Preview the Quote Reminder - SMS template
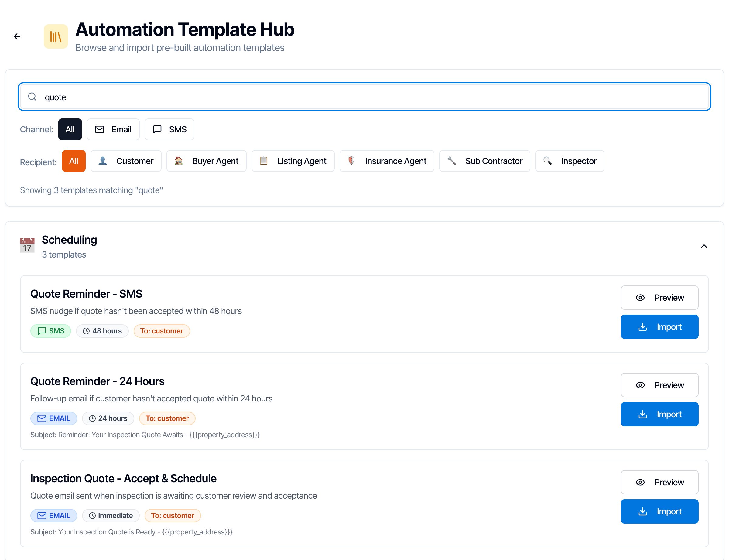 pos(659,298)
